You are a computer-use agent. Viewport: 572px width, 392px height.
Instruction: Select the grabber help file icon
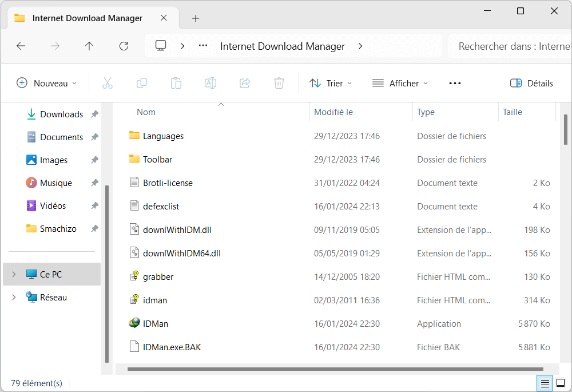click(134, 276)
